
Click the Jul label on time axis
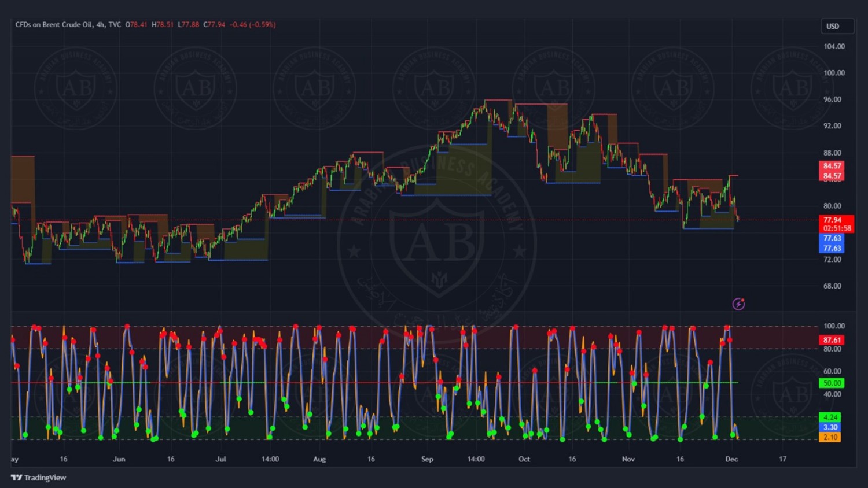click(220, 459)
